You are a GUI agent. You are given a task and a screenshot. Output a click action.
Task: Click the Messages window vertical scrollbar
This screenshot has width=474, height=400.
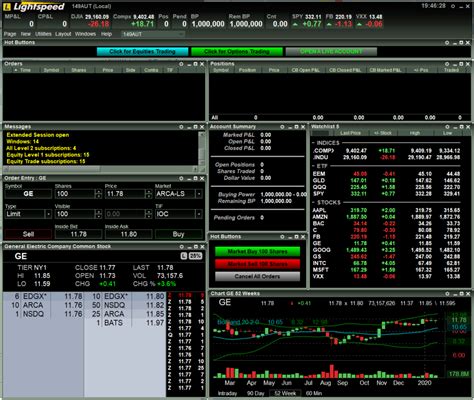pyautogui.click(x=201, y=148)
